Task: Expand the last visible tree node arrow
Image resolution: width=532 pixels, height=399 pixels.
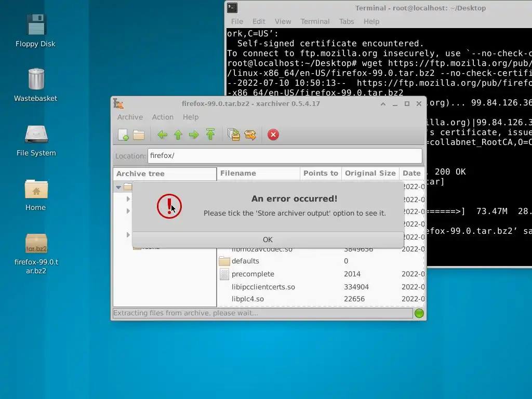Action: (x=128, y=235)
